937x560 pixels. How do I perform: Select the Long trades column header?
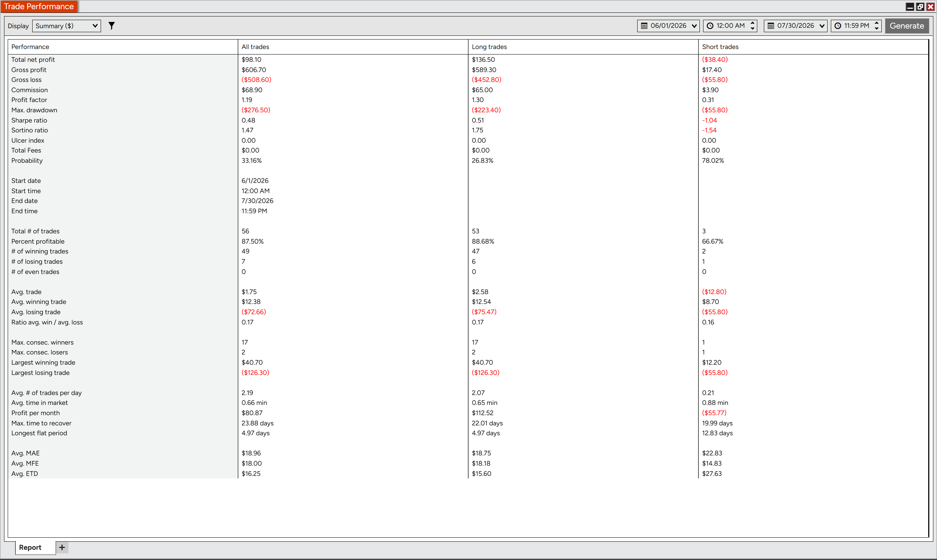coord(583,47)
